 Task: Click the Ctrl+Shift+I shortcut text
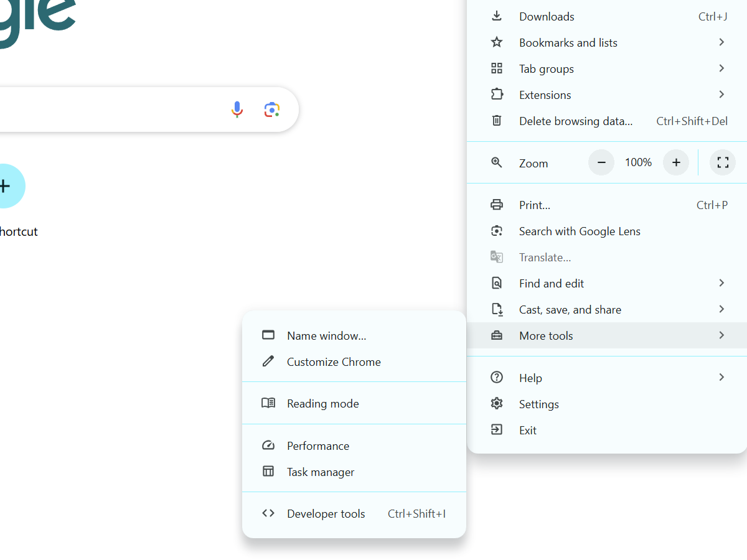point(417,514)
